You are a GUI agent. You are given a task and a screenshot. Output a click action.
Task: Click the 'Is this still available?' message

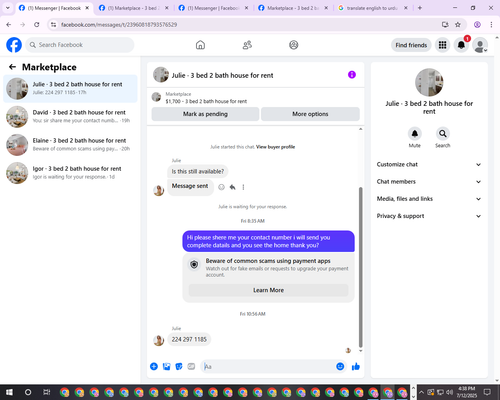[198, 171]
